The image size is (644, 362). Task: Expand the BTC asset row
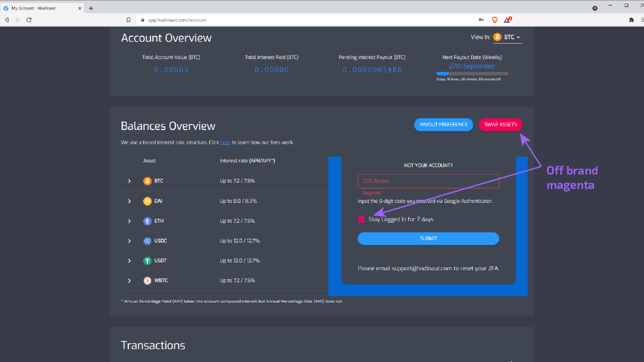pyautogui.click(x=129, y=181)
